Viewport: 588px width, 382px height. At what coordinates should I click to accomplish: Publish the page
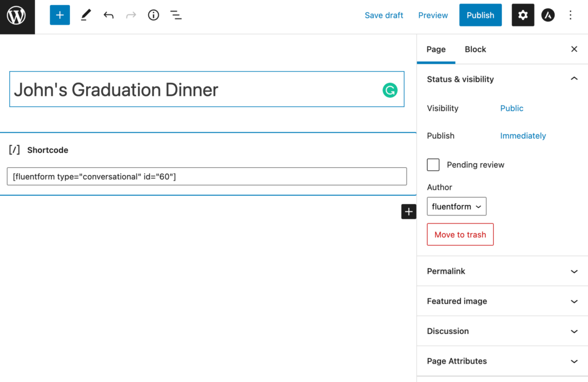click(480, 15)
